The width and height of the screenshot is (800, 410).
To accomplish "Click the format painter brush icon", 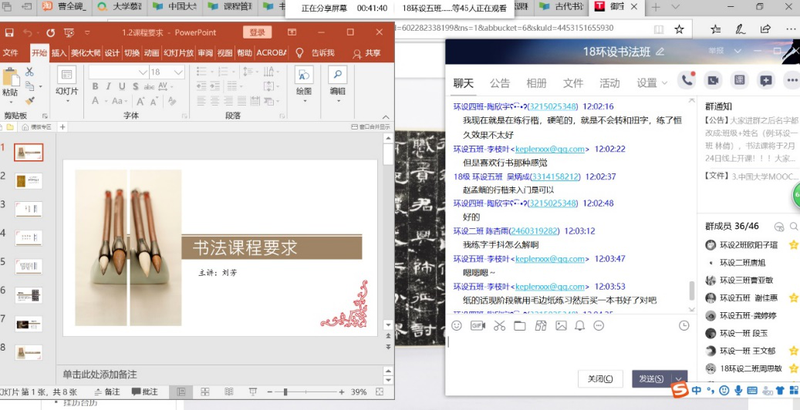I will tap(30, 101).
